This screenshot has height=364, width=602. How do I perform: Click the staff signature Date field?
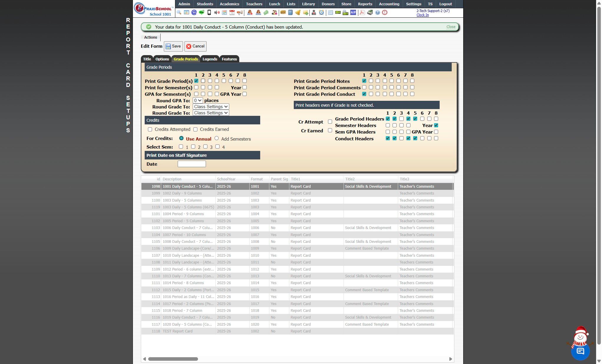click(x=192, y=164)
